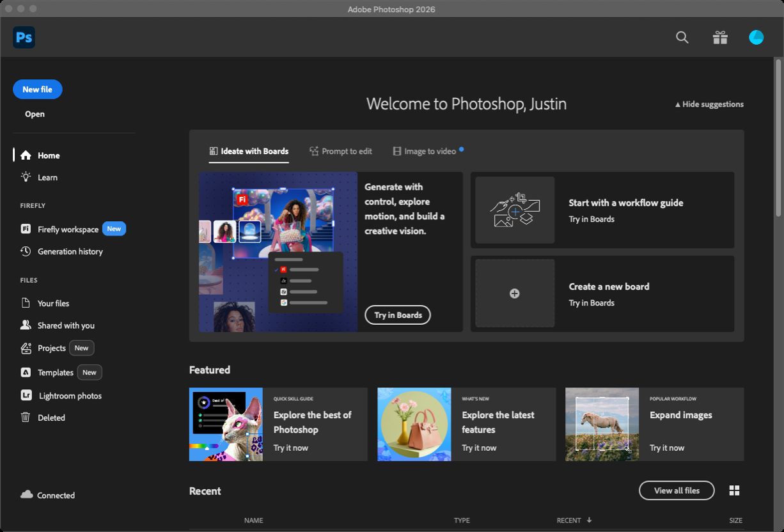This screenshot has width=784, height=532.
Task: Open Your files in the sidebar
Action: (x=53, y=303)
